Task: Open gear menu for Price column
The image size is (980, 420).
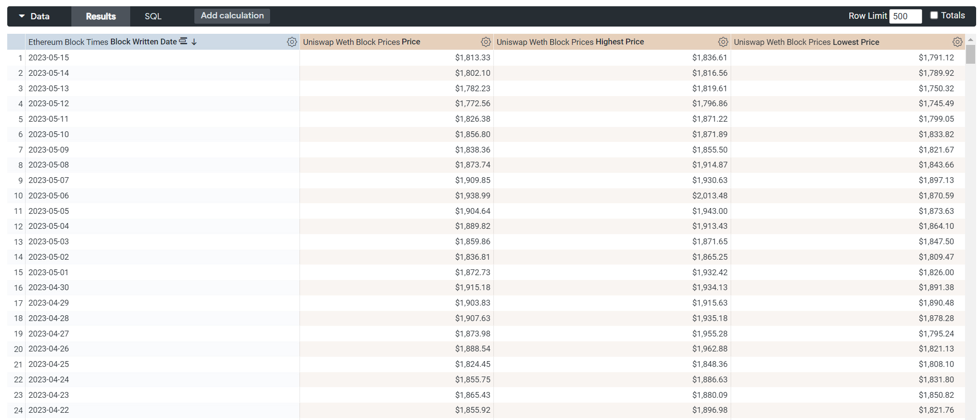Action: 486,42
